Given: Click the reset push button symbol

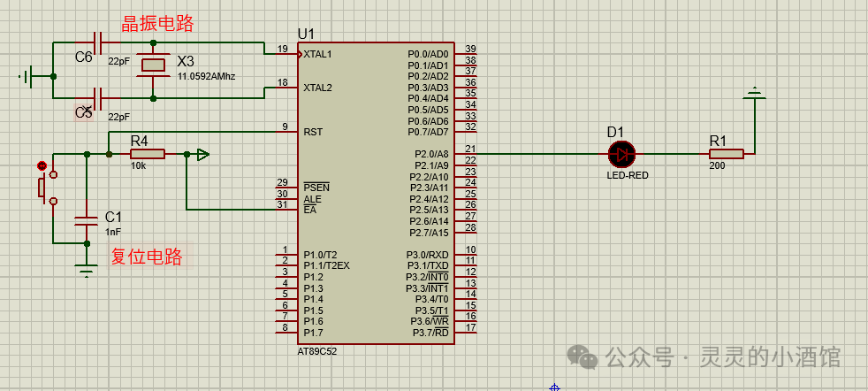Looking at the screenshot, I should 47,188.
